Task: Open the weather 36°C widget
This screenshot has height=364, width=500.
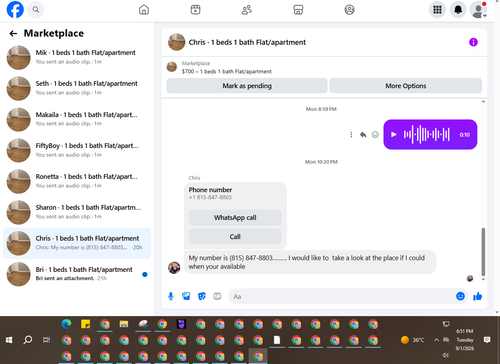Action: [x=412, y=340]
